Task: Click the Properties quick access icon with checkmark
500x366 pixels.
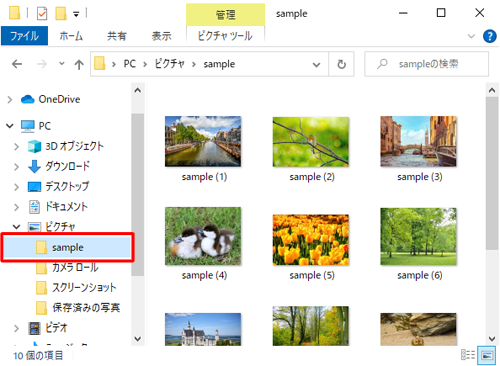Action: [x=42, y=14]
